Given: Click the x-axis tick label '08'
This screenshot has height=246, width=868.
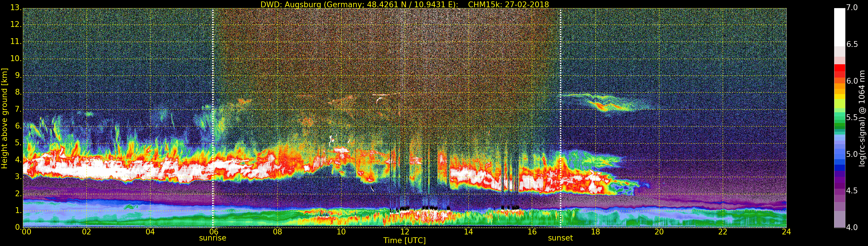Looking at the screenshot, I should (x=277, y=232).
